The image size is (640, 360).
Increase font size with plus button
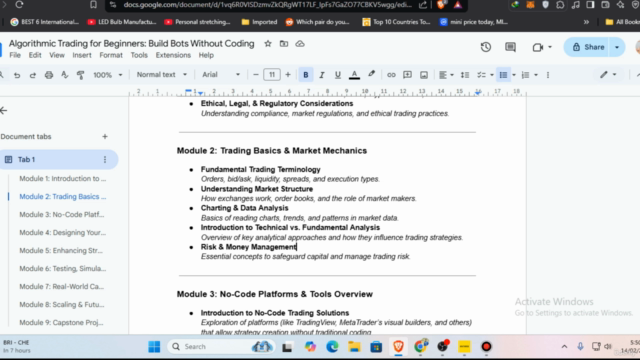(288, 75)
